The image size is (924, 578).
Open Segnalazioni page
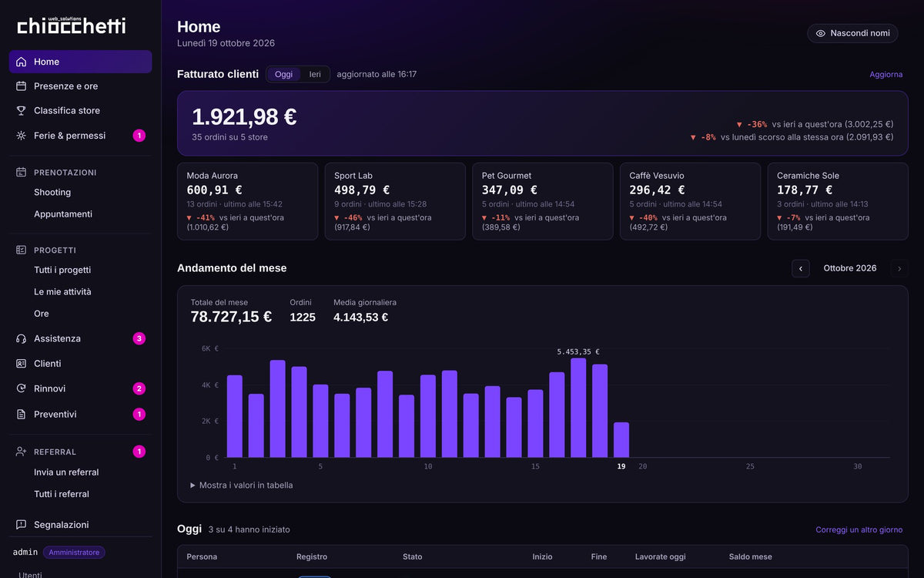(80, 525)
